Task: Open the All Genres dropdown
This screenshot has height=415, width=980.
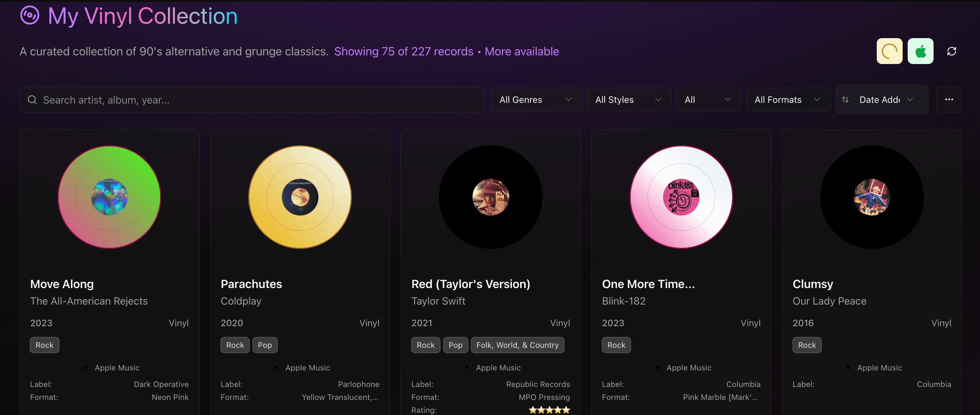Action: [536, 99]
